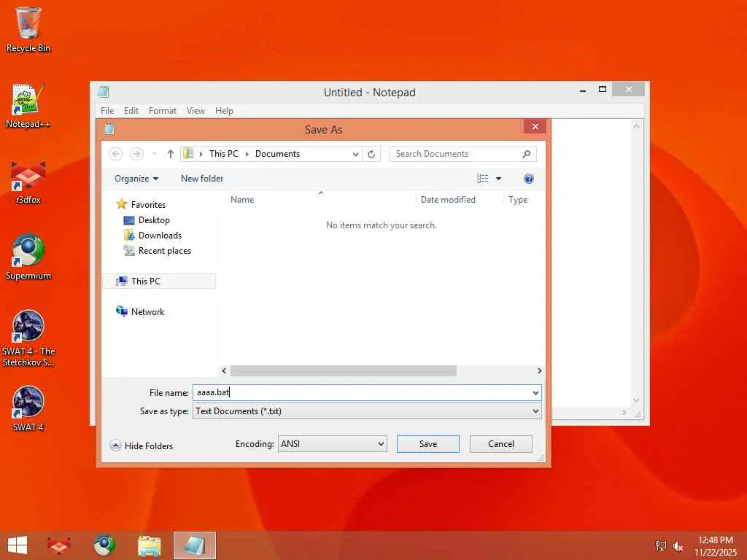Select This PC in navigation pane
This screenshot has height=560, width=747.
pos(159,281)
